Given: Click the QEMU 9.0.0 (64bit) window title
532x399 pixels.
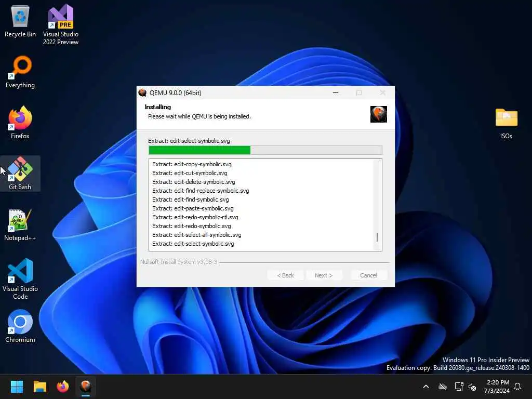Looking at the screenshot, I should [176, 92].
